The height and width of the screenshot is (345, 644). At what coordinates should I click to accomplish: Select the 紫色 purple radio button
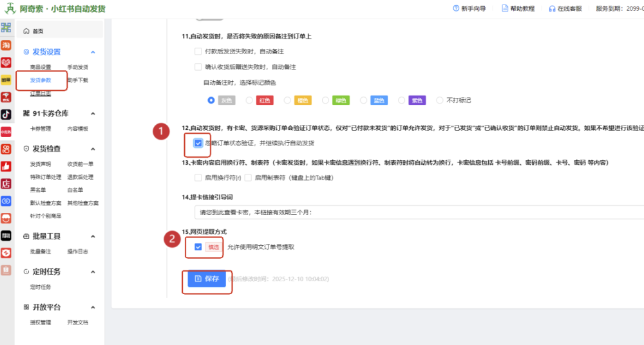[402, 100]
